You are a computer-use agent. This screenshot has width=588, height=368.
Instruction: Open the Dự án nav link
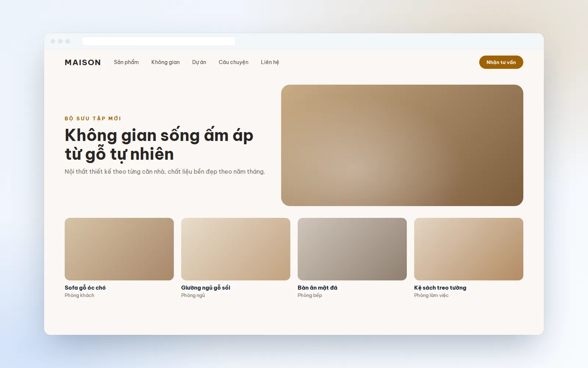199,62
